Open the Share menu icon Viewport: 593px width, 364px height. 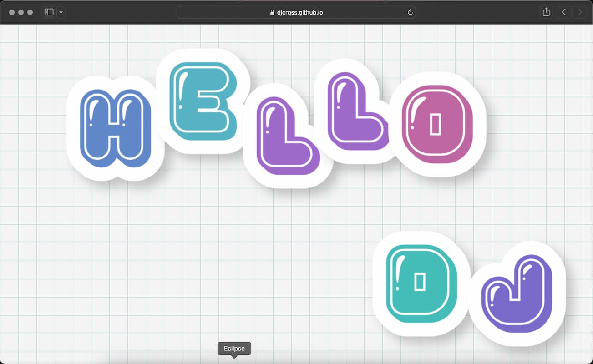[547, 12]
